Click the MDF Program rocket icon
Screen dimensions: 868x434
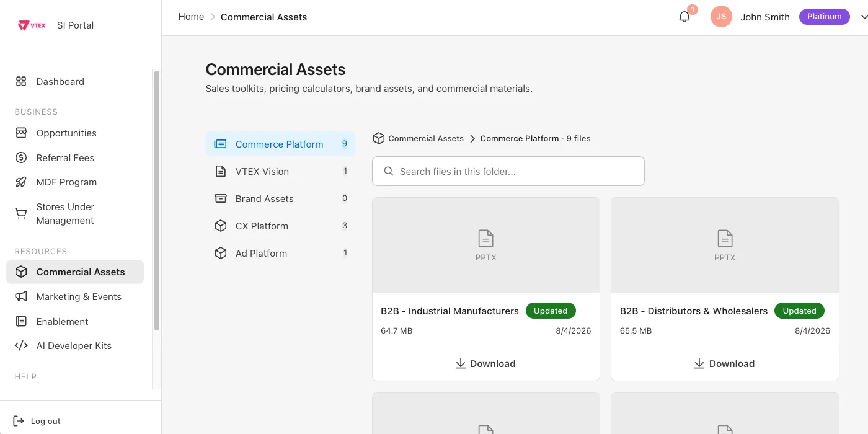click(x=21, y=182)
